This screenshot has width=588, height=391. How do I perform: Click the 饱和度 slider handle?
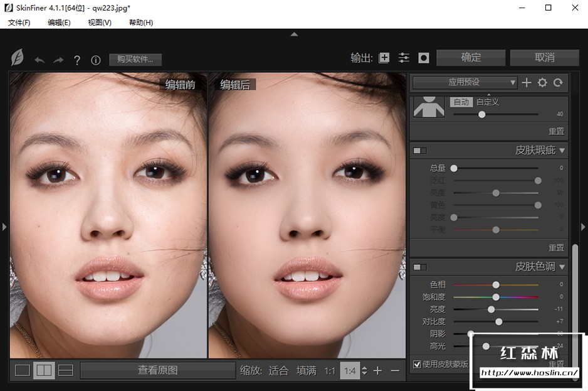coord(496,297)
